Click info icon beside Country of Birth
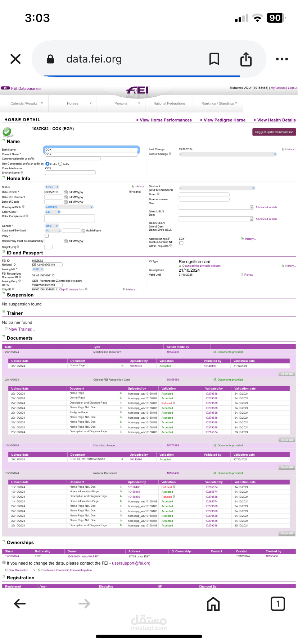This screenshot has width=298, height=644. coord(23,207)
